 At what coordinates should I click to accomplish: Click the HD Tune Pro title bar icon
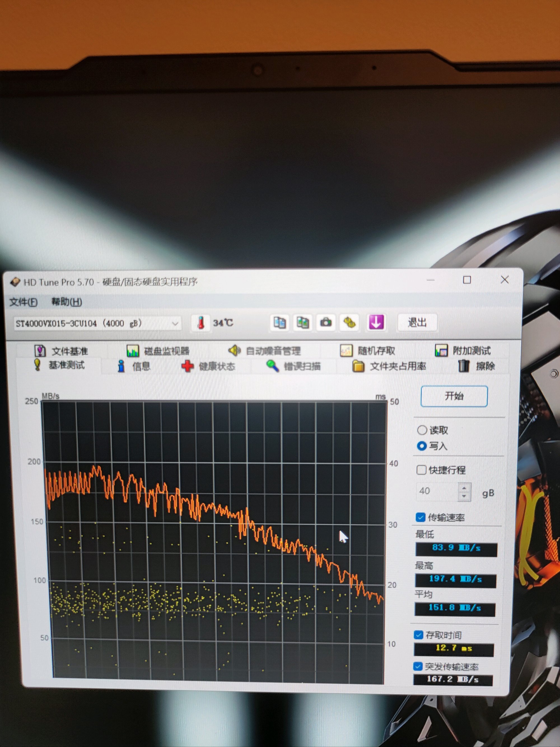tap(15, 282)
